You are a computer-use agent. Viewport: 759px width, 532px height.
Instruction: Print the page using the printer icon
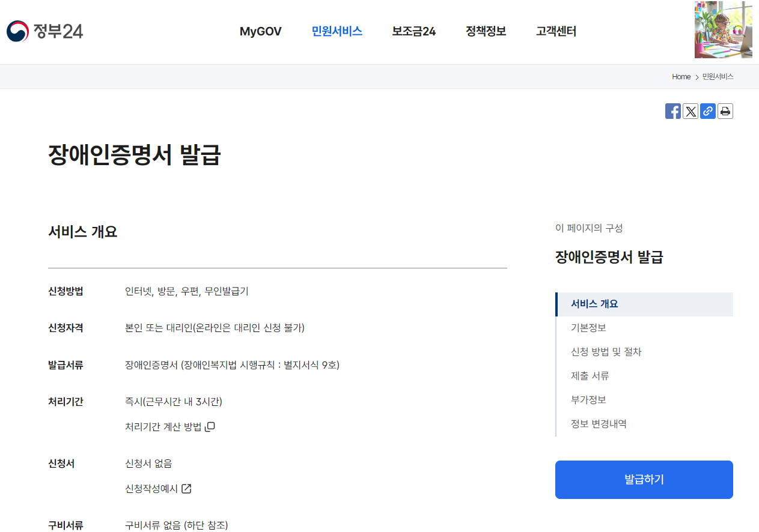click(x=725, y=111)
